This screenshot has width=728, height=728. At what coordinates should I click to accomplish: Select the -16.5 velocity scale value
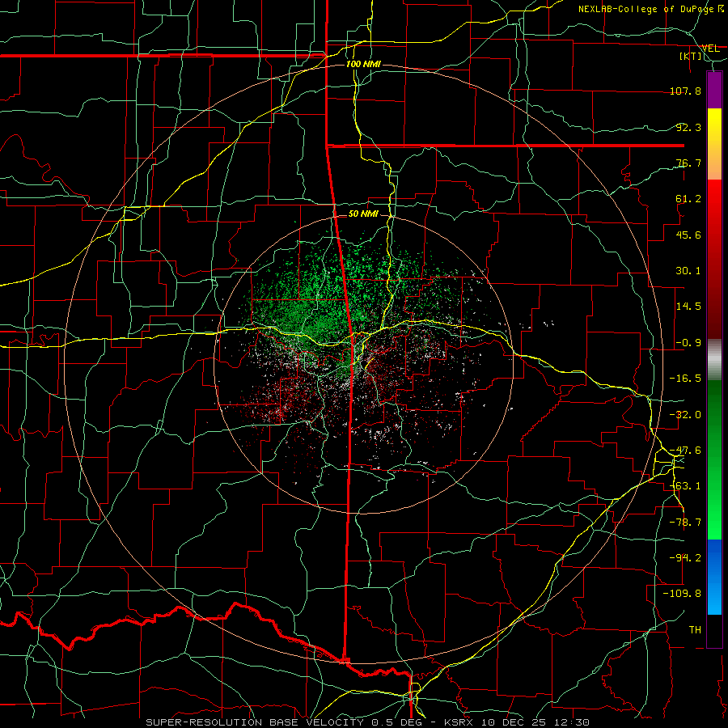click(685, 379)
